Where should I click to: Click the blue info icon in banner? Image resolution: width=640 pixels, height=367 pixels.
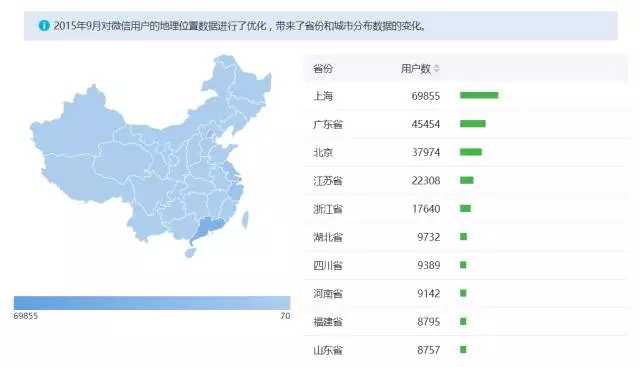[x=44, y=26]
